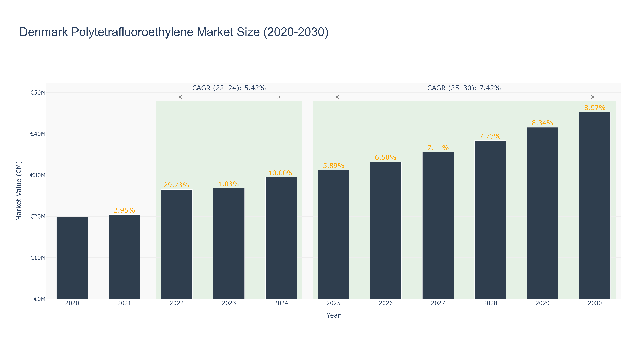
Task: Click the '2.95%' growth label
Action: click(x=124, y=210)
